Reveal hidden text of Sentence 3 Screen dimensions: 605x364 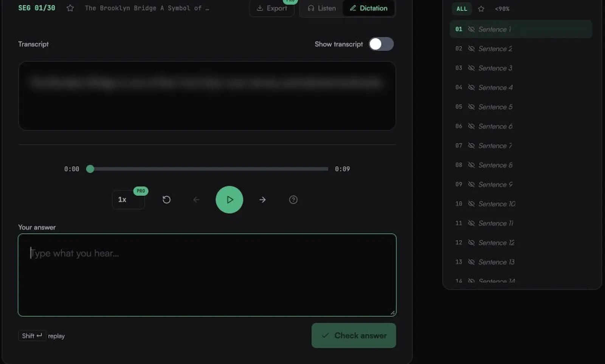click(471, 68)
